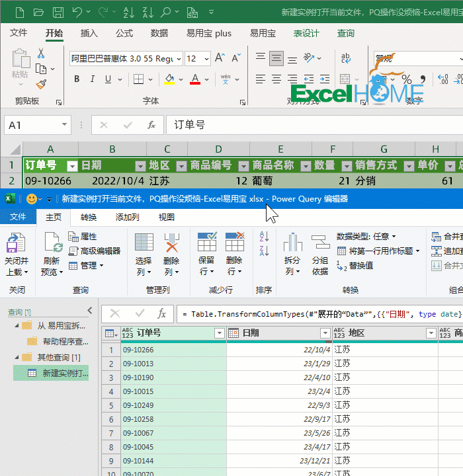Switch to 查询 tab in Excel
The image size is (463, 476).
click(x=346, y=33)
